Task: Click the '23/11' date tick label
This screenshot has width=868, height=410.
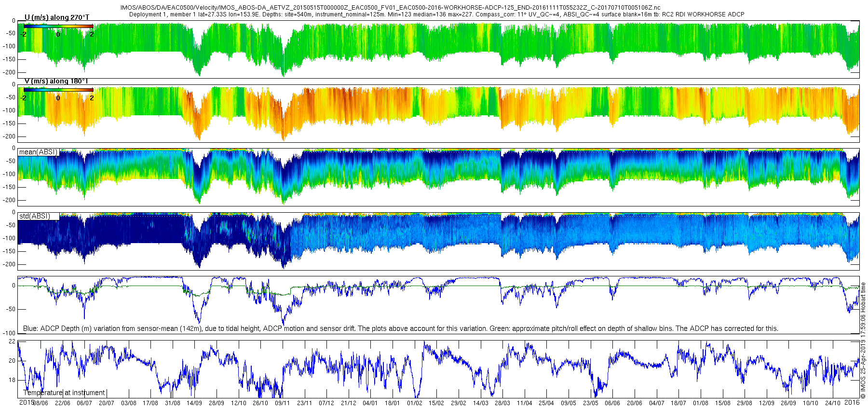Action: click(x=305, y=403)
